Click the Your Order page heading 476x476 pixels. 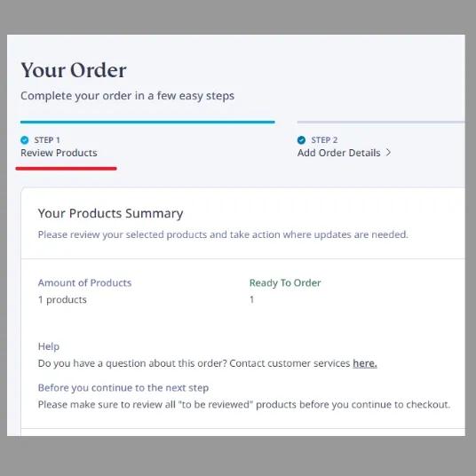[x=74, y=70]
